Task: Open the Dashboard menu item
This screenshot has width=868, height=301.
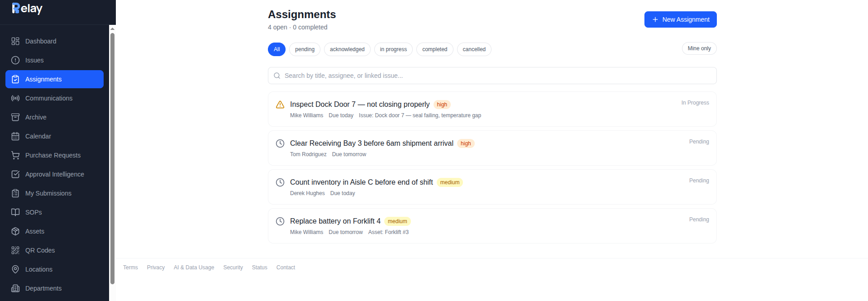Action: 54,41
